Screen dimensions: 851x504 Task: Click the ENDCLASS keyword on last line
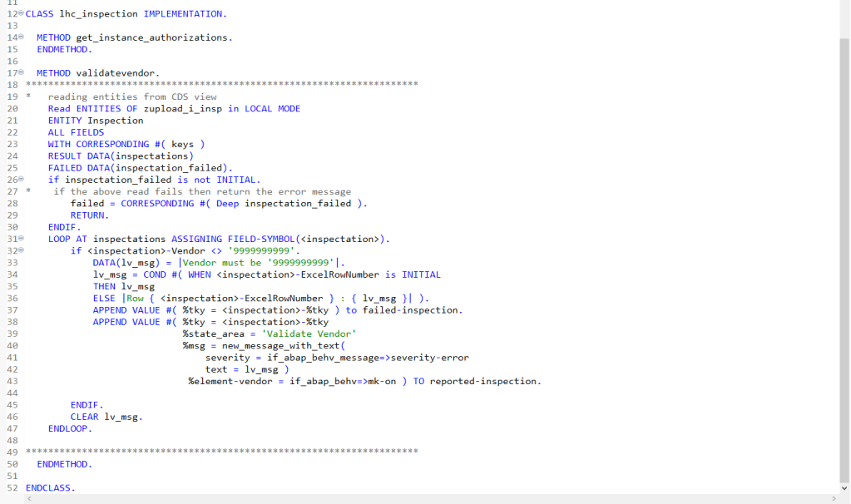click(x=50, y=487)
